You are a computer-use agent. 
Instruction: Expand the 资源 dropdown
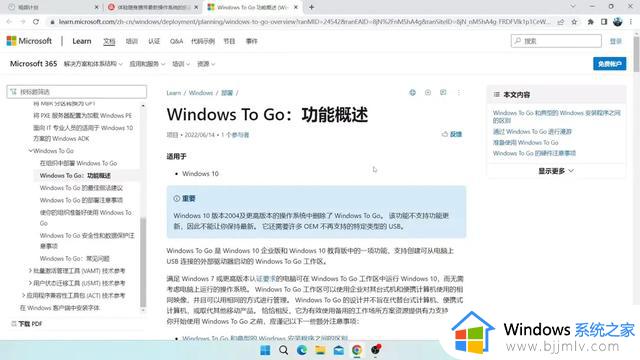(206, 64)
